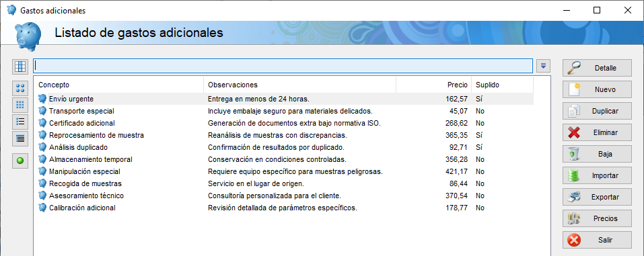Switch to large icons view
This screenshot has width=644, height=256.
click(x=20, y=88)
